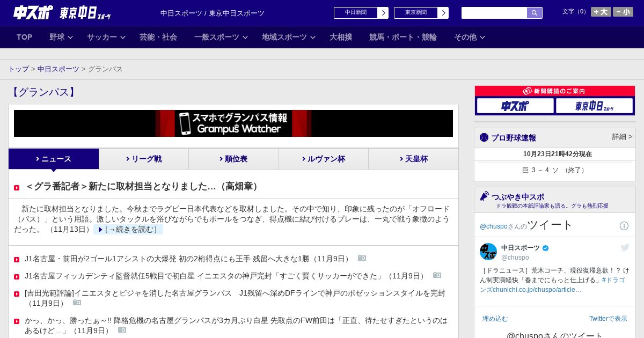Click score 巨 3-4 ソ (終了)
This screenshot has width=644, height=338.
tap(554, 170)
